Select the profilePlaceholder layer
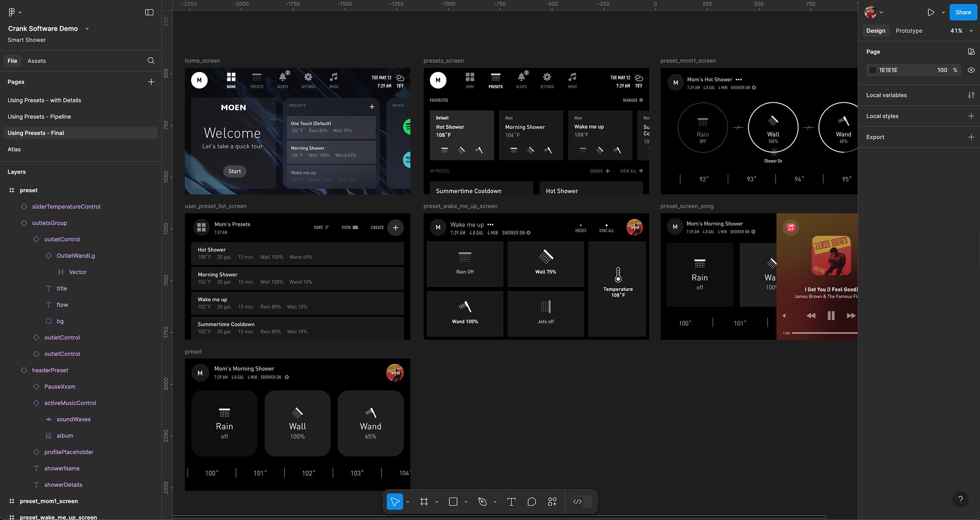Screen dimensions: 980x520 click(x=69, y=452)
